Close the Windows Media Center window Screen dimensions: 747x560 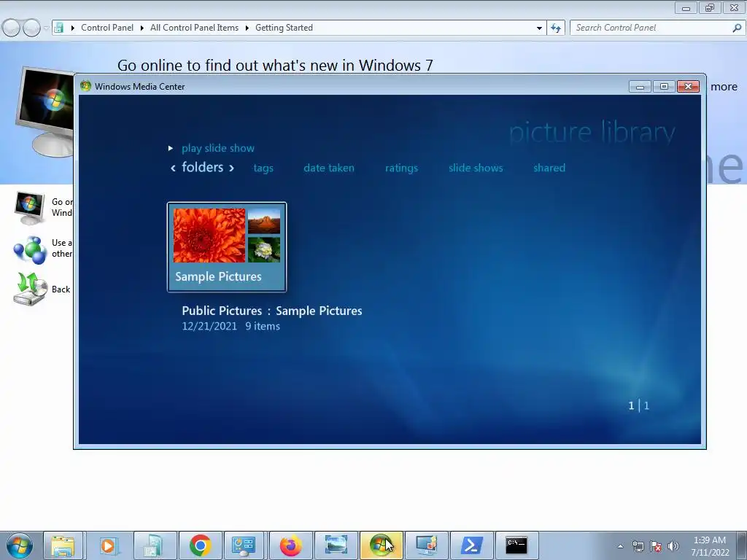(x=688, y=87)
